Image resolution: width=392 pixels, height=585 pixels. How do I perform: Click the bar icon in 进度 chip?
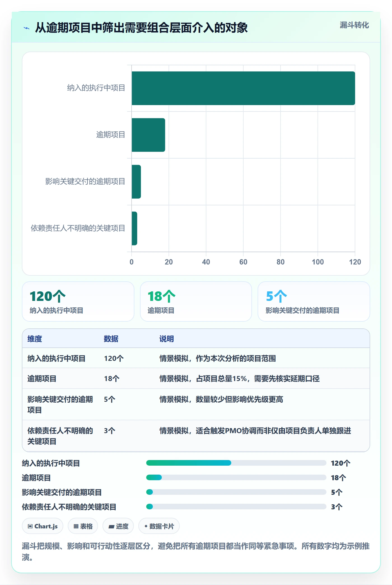[111, 527]
